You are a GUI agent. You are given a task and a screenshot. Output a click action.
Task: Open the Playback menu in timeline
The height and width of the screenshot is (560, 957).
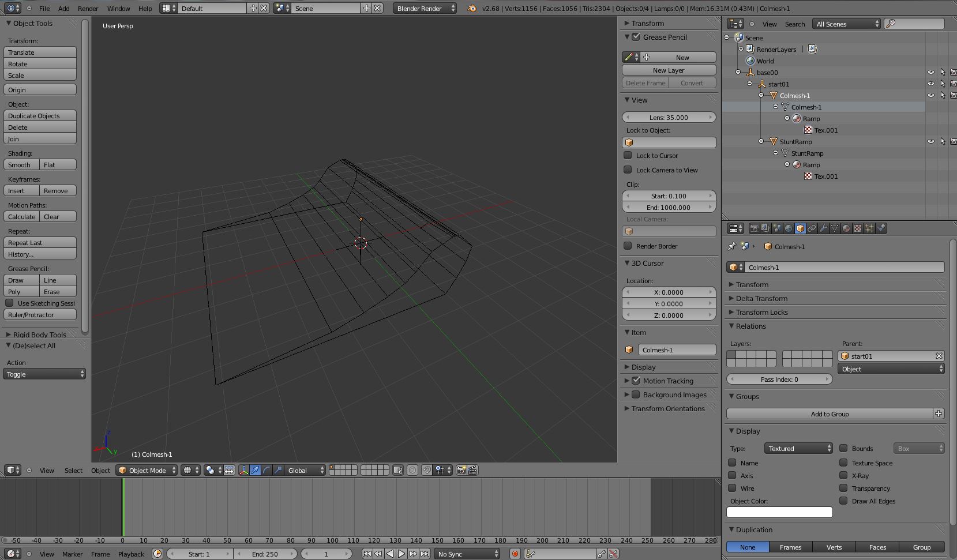(x=131, y=554)
